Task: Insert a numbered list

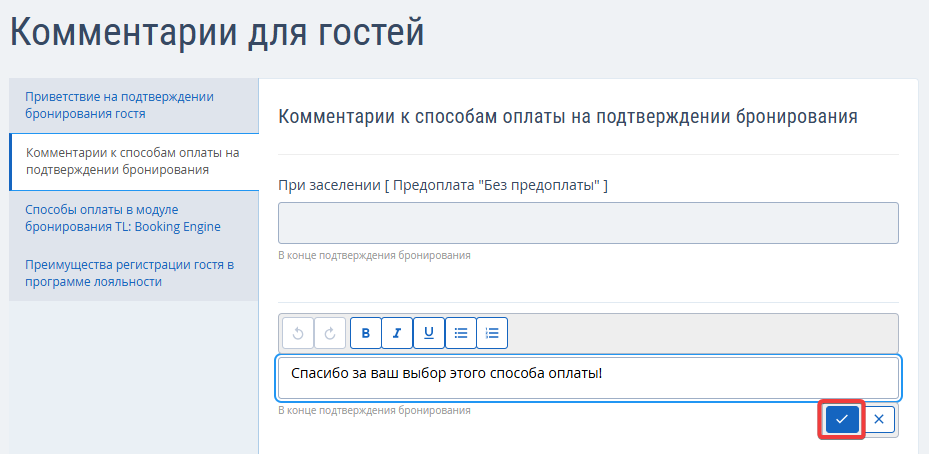Action: pos(492,333)
